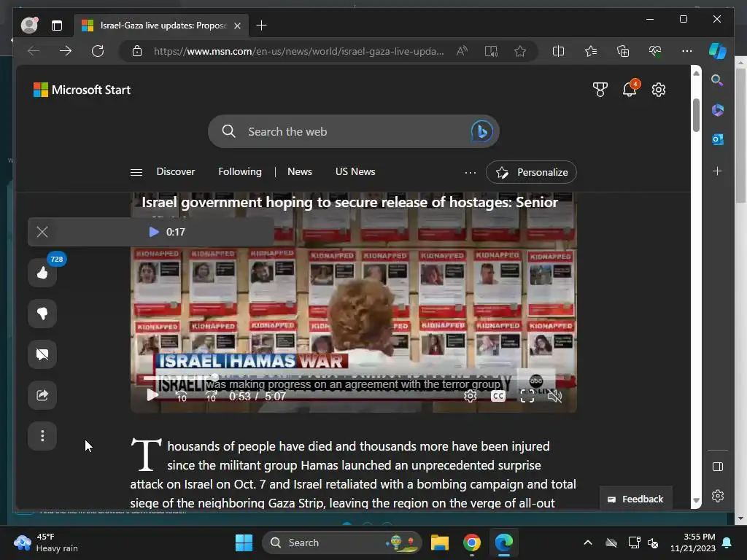Open more article options vertical dots
The height and width of the screenshot is (560, 747).
pyautogui.click(x=42, y=436)
